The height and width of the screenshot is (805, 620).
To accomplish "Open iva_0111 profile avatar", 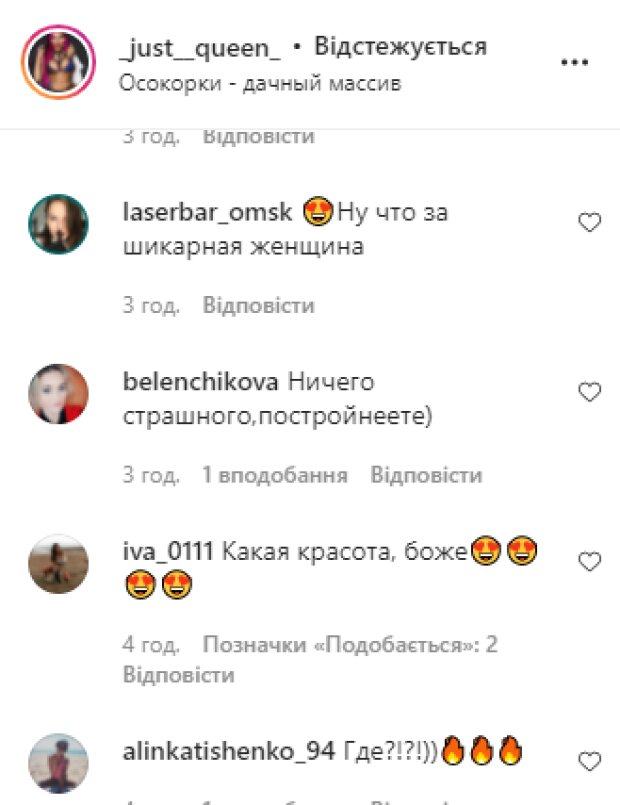I will coord(59,564).
